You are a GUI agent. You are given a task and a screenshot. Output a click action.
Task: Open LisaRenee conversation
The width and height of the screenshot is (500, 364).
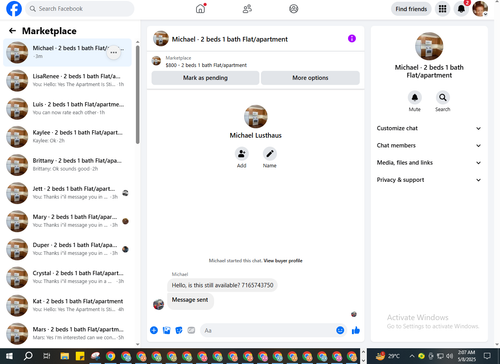(x=67, y=81)
